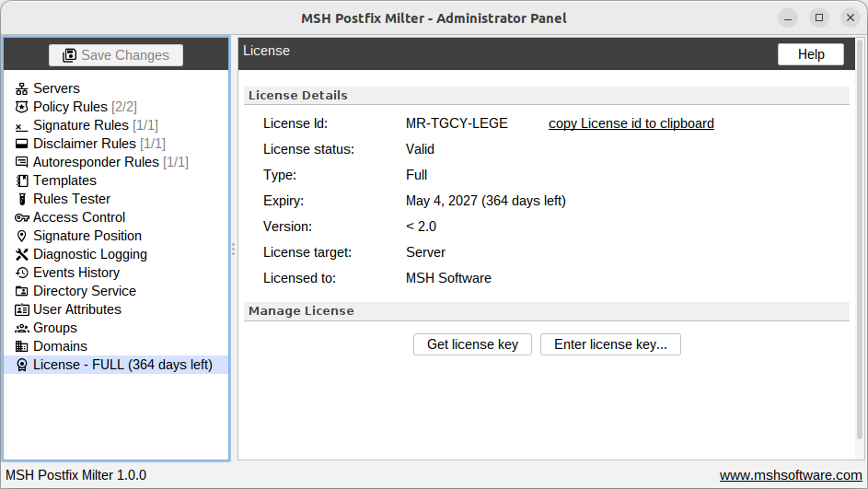The height and width of the screenshot is (489, 868).
Task: Click Get license key button
Action: pos(472,344)
